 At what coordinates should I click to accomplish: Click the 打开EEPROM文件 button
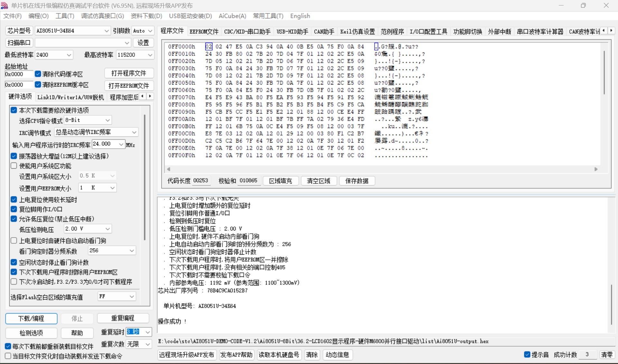tap(129, 86)
